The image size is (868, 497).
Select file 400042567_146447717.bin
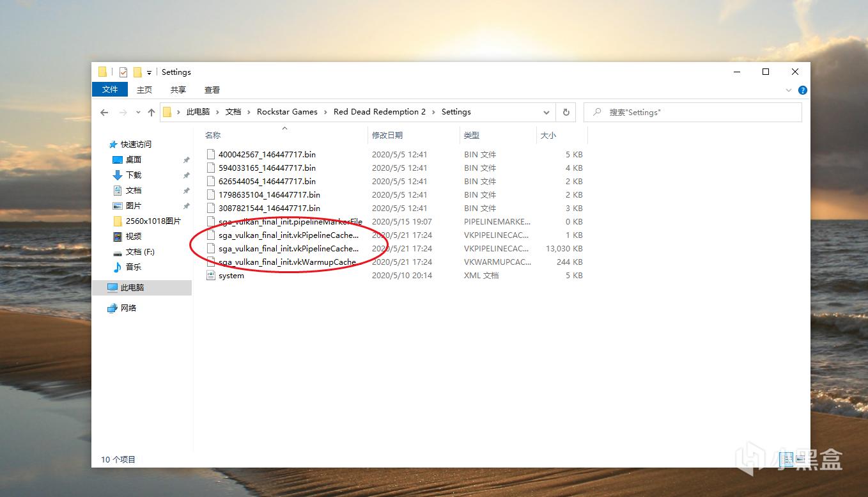pyautogui.click(x=267, y=155)
